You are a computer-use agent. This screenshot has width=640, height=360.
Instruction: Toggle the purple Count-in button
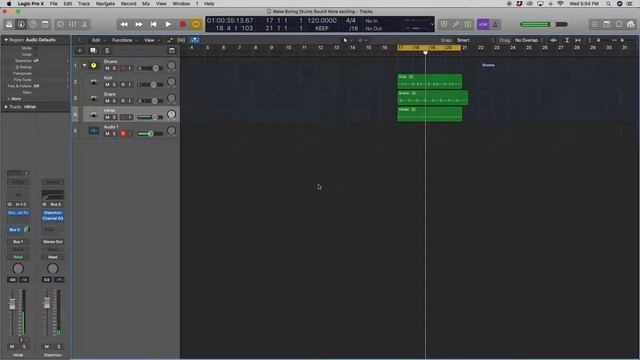coord(483,24)
